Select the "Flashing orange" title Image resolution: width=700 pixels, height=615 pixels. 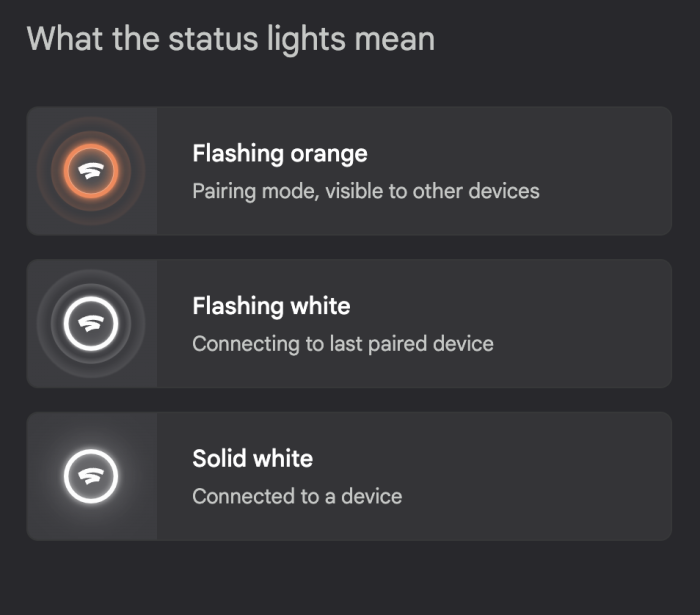280,154
